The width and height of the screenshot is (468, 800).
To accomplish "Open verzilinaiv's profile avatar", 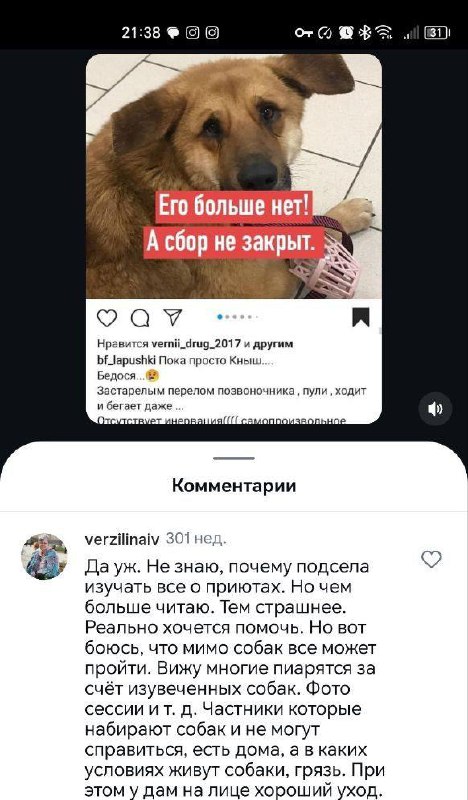I will pyautogui.click(x=44, y=556).
